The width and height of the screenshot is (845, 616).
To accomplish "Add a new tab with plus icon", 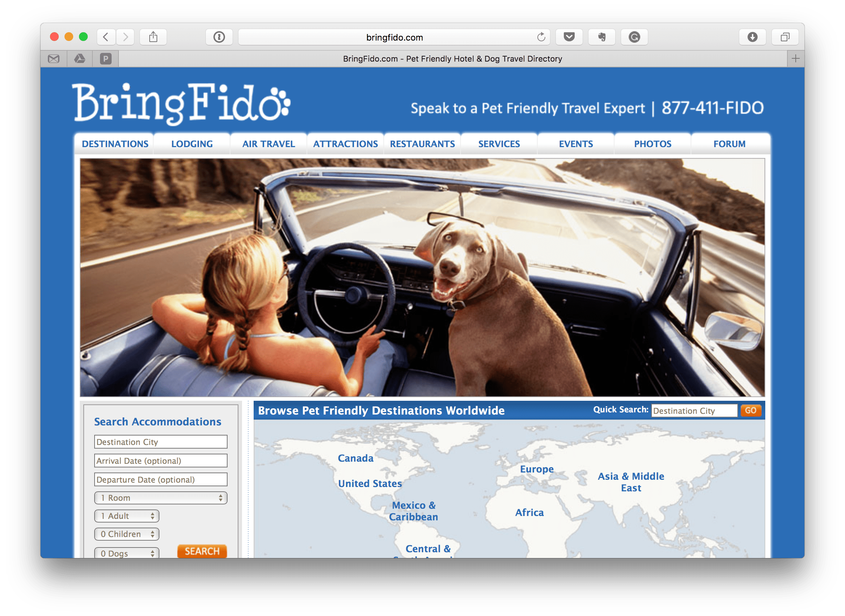I will pos(795,59).
